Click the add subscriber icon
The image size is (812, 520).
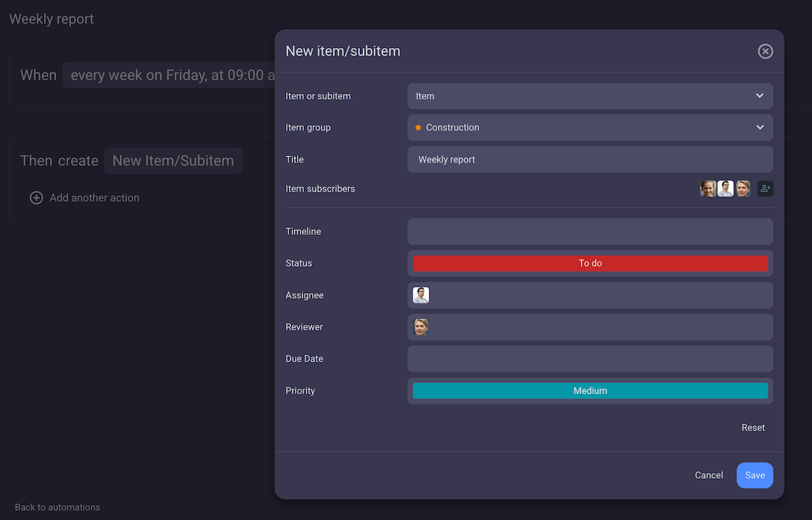point(765,189)
